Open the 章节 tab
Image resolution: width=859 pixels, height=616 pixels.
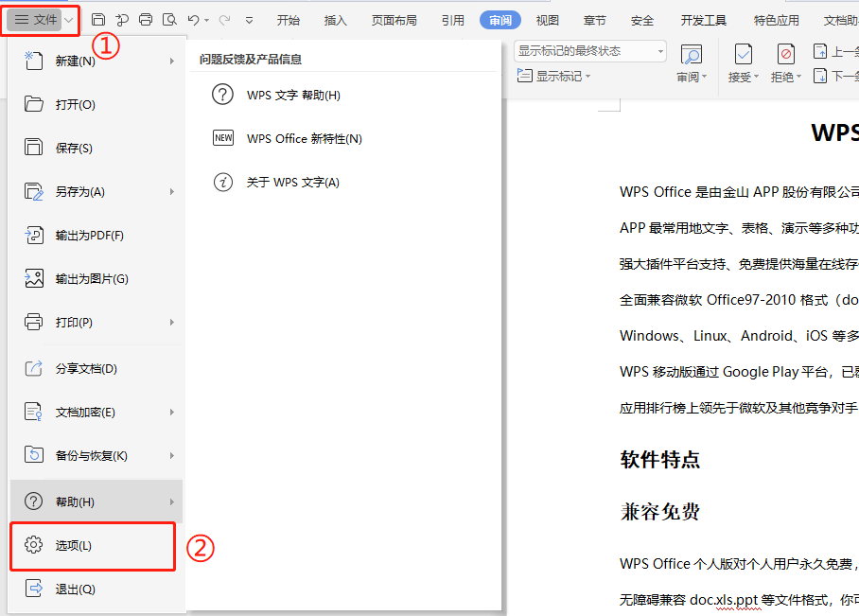(x=594, y=20)
